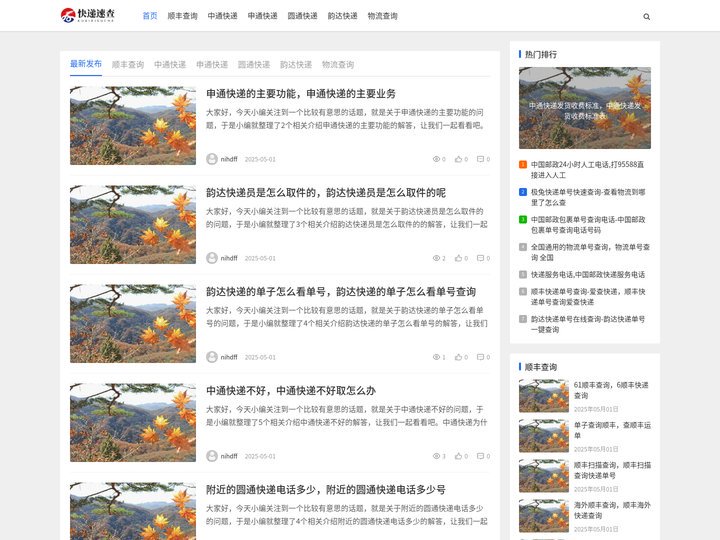Open 申通快递 in top navigation bar
This screenshot has width=720, height=540.
click(x=262, y=16)
